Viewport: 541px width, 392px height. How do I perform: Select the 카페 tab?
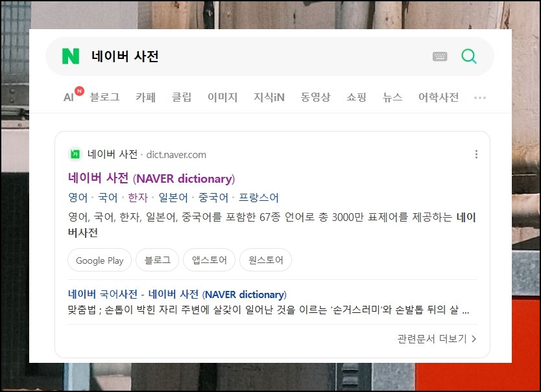pyautogui.click(x=145, y=97)
